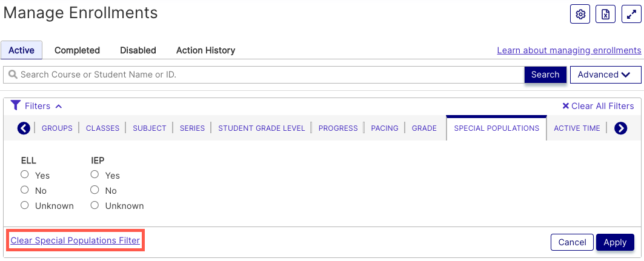Click the X icon beside Clear All Filters
This screenshot has width=644, height=261.
(x=566, y=106)
